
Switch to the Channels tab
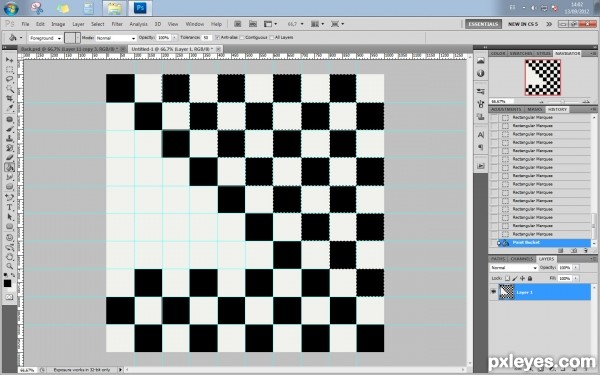[522, 259]
